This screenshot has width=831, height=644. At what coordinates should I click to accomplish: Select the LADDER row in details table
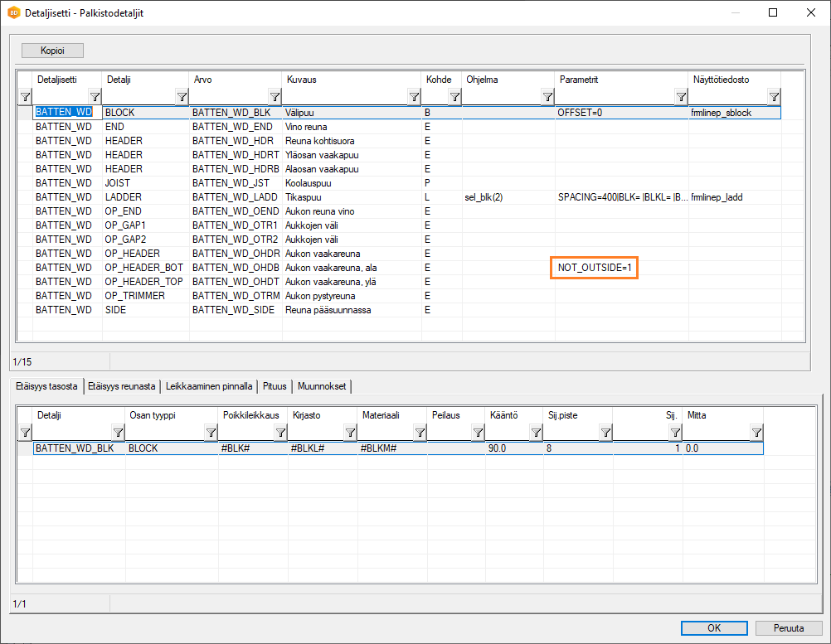(x=124, y=197)
